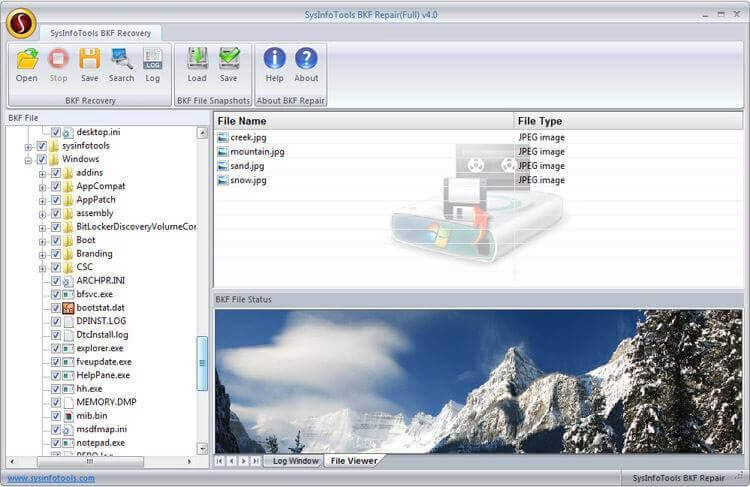Expand the addins folder node
750x487 pixels.
pos(43,173)
